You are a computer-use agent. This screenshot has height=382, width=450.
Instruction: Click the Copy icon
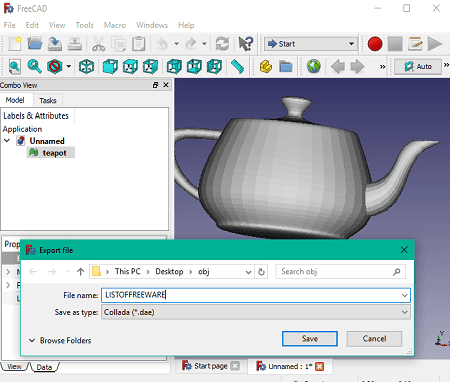[x=119, y=44]
